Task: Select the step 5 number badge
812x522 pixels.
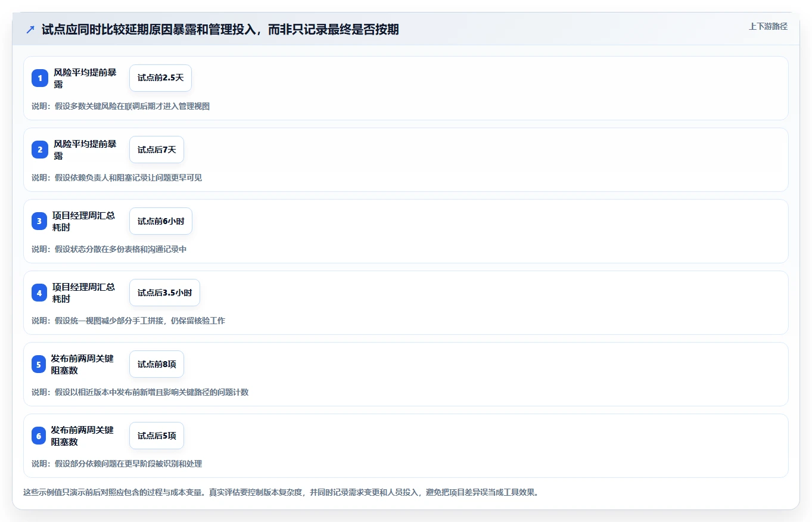Action: (x=38, y=364)
